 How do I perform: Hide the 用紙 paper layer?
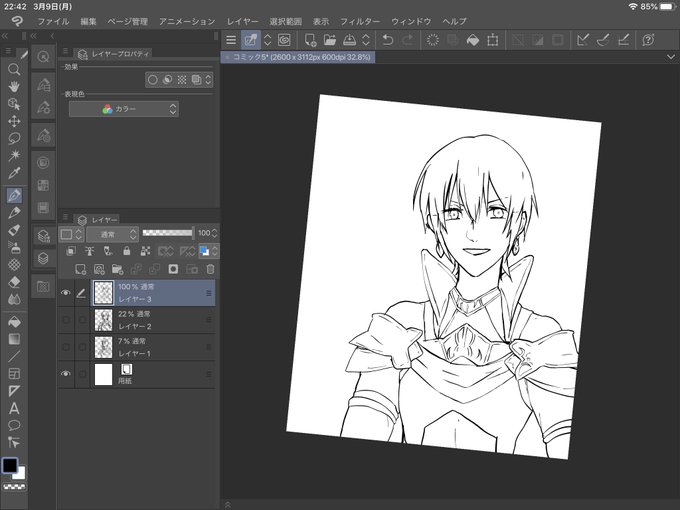66,374
